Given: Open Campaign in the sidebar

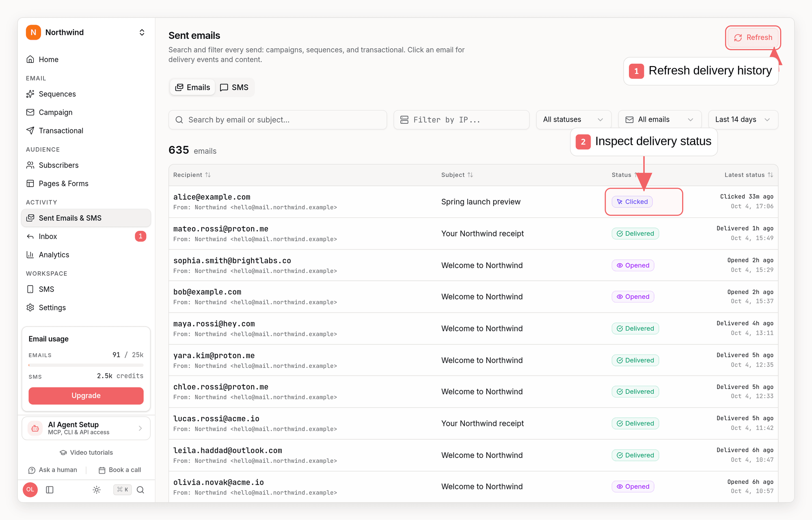Looking at the screenshot, I should 86,112.
